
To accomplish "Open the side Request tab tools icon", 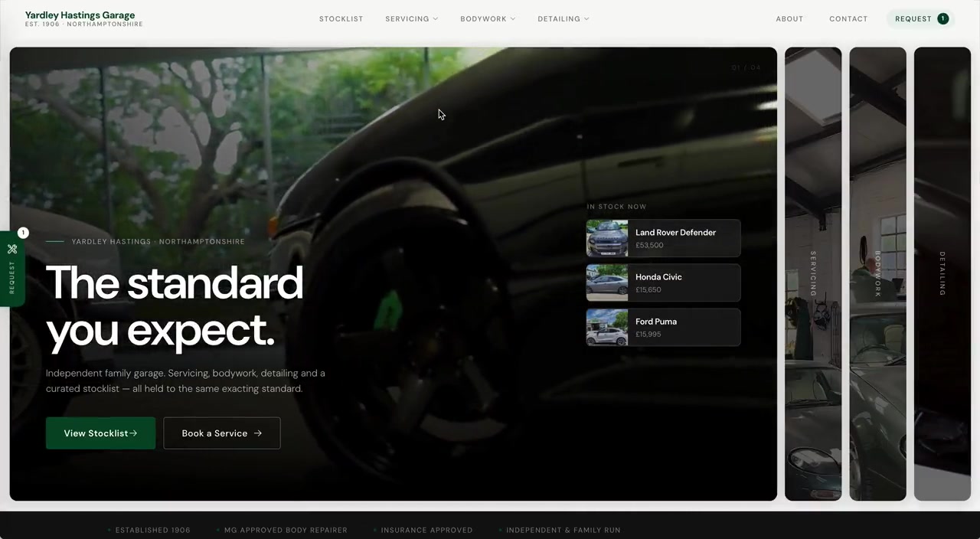I will (12, 249).
